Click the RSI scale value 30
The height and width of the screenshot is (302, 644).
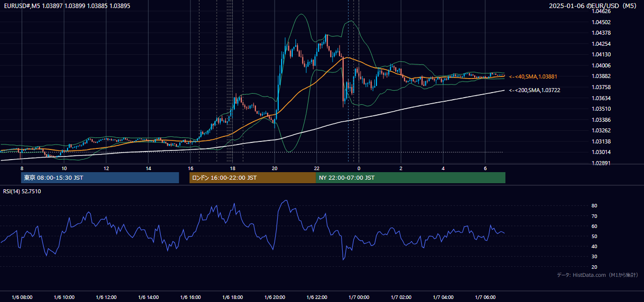coord(595,256)
